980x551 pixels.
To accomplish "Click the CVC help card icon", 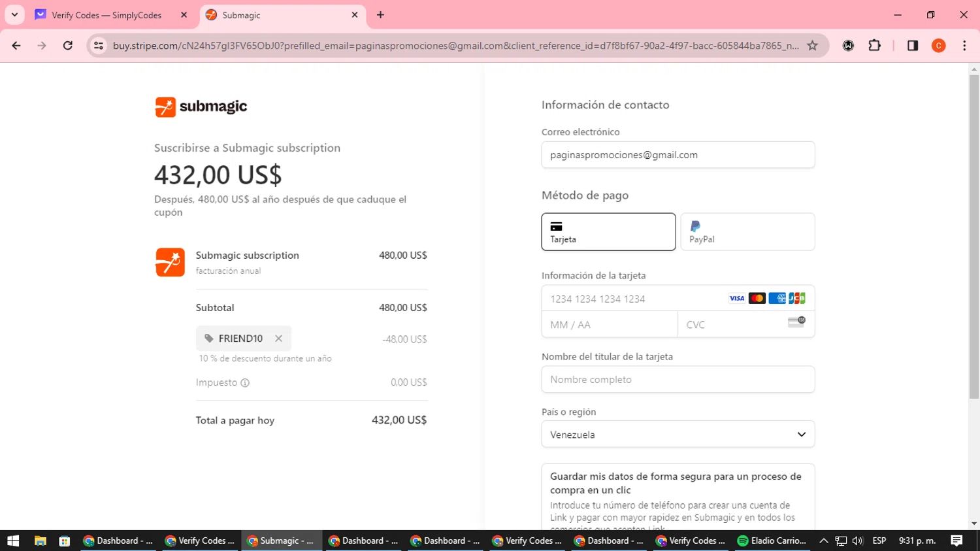I will click(x=796, y=322).
